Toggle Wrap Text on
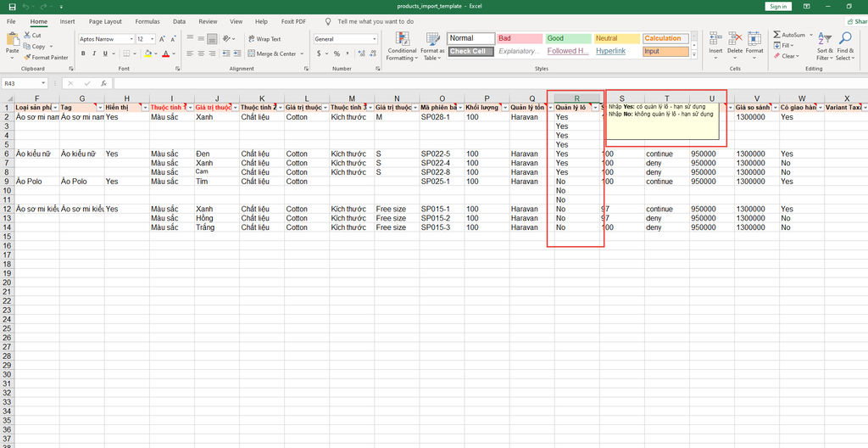868x448 pixels. pos(264,39)
